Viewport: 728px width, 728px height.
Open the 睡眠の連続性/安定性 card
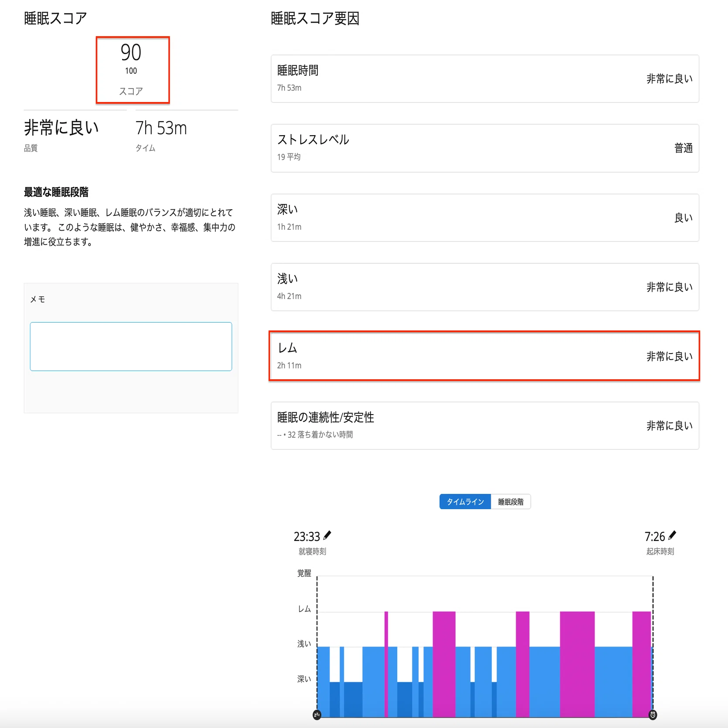click(x=485, y=425)
